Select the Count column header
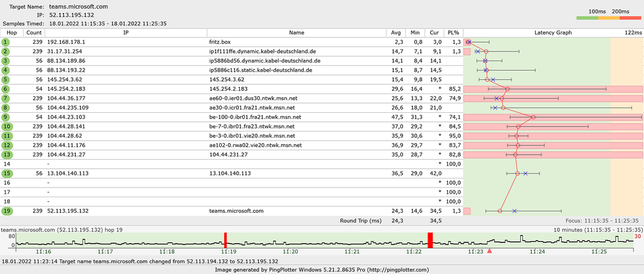The image size is (644, 274). coord(35,32)
